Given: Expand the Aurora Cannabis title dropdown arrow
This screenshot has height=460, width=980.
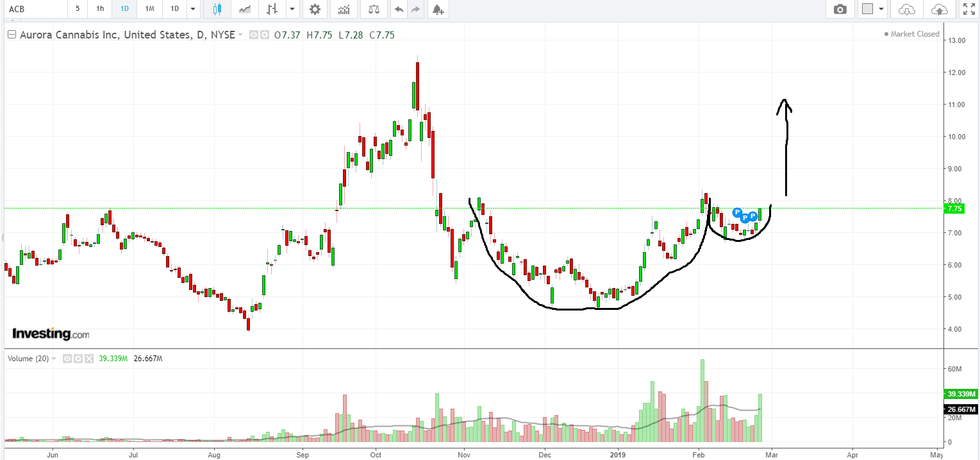Looking at the screenshot, I should point(240,35).
